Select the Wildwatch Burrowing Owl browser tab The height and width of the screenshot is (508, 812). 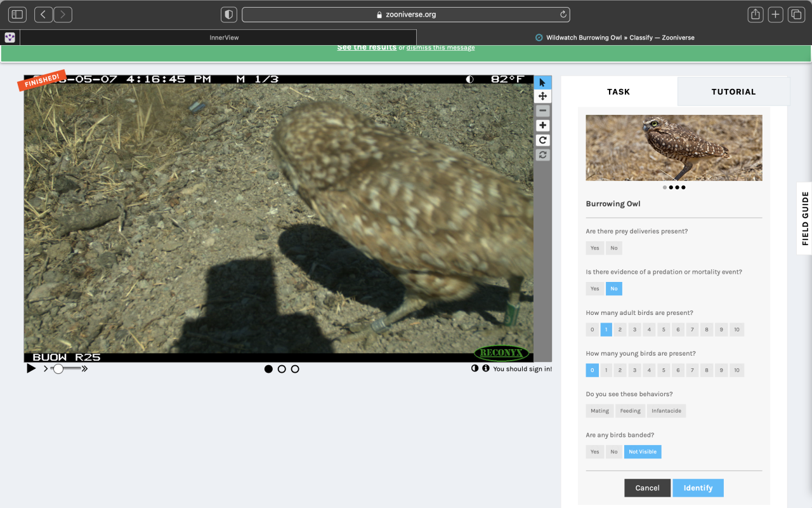pyautogui.click(x=614, y=37)
